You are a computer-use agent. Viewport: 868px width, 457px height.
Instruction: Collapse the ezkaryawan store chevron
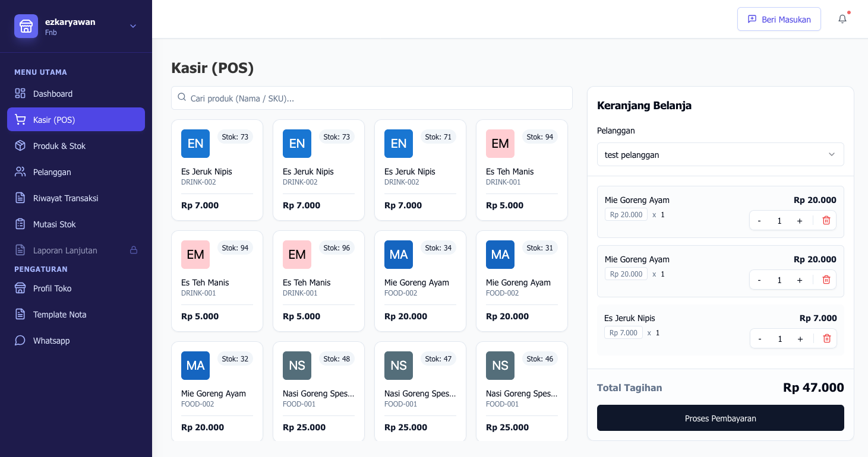[x=132, y=26]
